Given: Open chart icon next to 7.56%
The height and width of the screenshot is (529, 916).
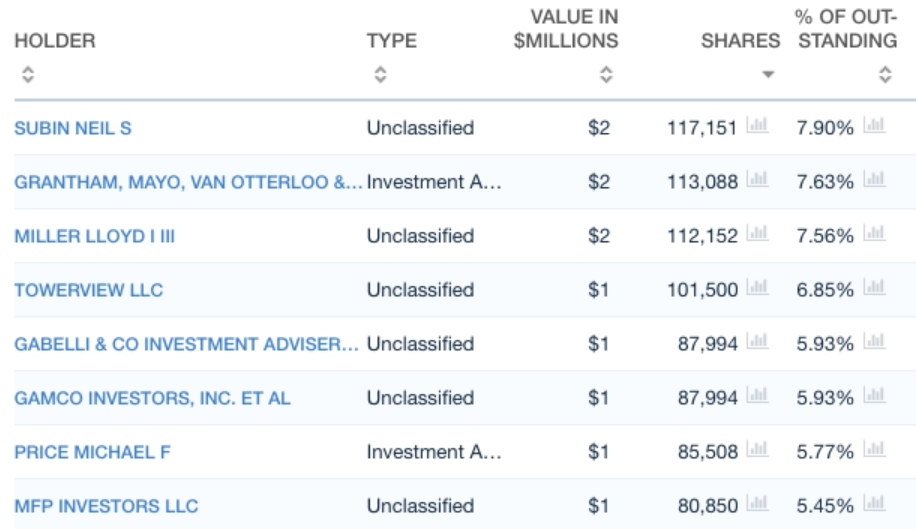Looking at the screenshot, I should click(875, 235).
